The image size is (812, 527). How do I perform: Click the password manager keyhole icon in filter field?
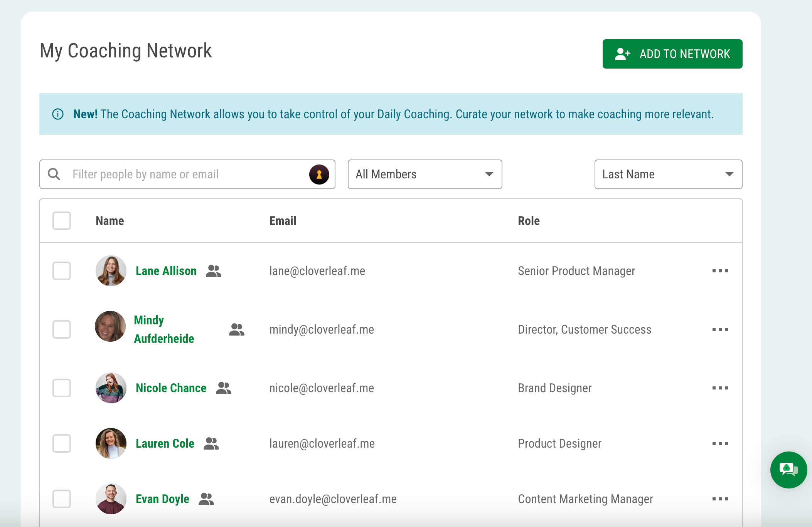click(319, 175)
